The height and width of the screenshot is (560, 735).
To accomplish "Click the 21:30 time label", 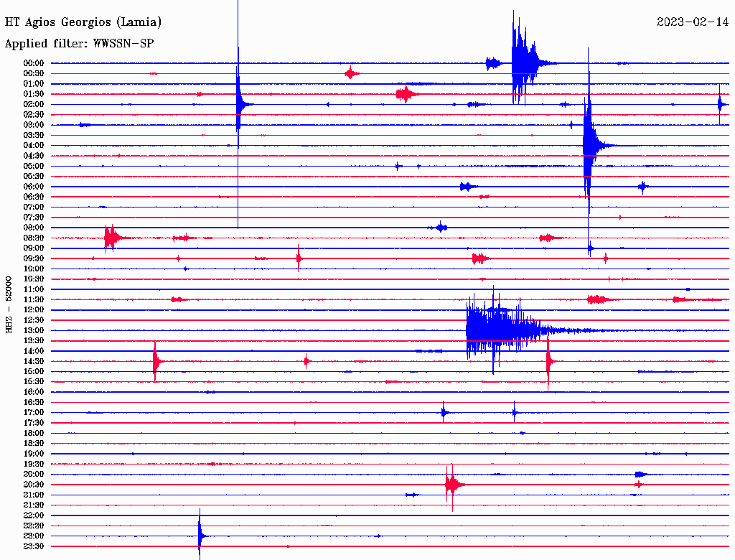I will (34, 505).
